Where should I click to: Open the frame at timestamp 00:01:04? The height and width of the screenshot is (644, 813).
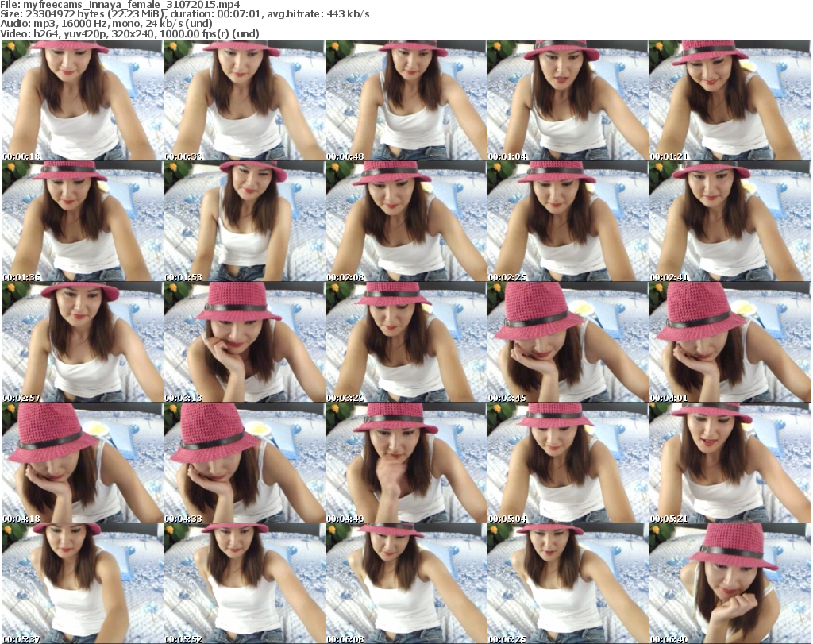pyautogui.click(x=568, y=101)
